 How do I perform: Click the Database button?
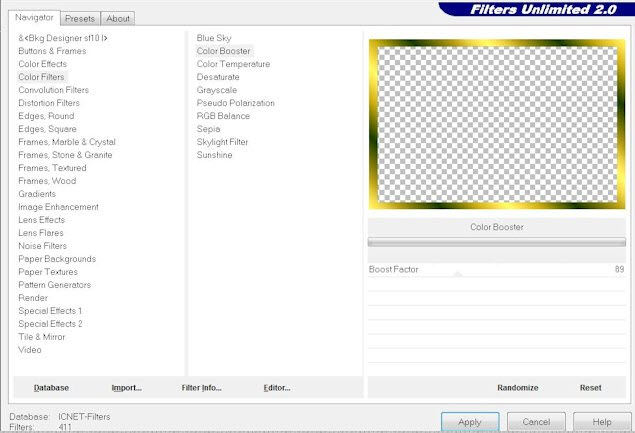pos(51,388)
